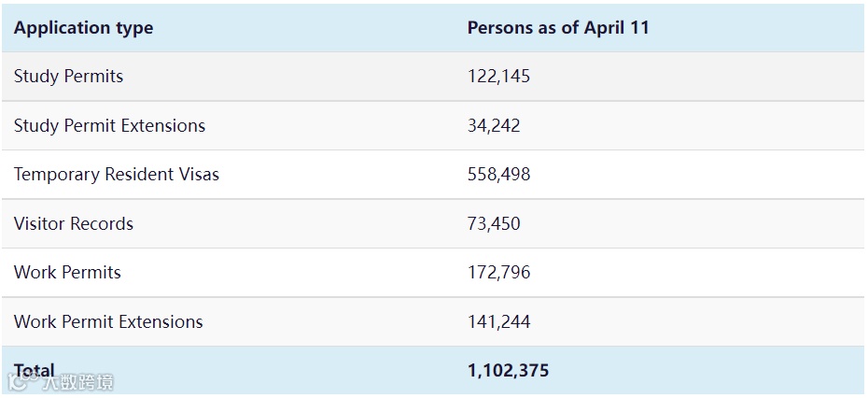Viewport: 868px width, 398px height.
Task: Click the 大数跨境 watermark text
Action: (x=77, y=381)
